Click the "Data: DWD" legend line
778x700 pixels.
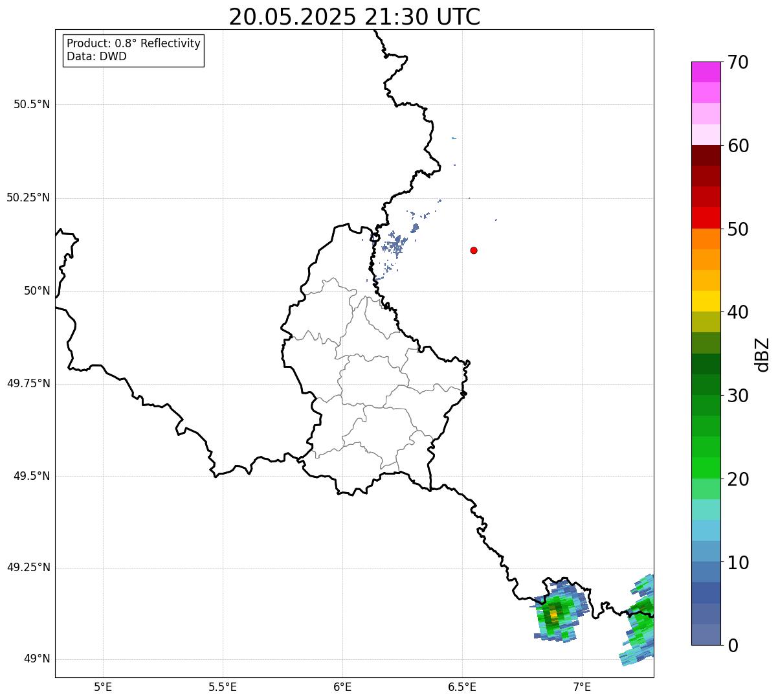(x=96, y=56)
